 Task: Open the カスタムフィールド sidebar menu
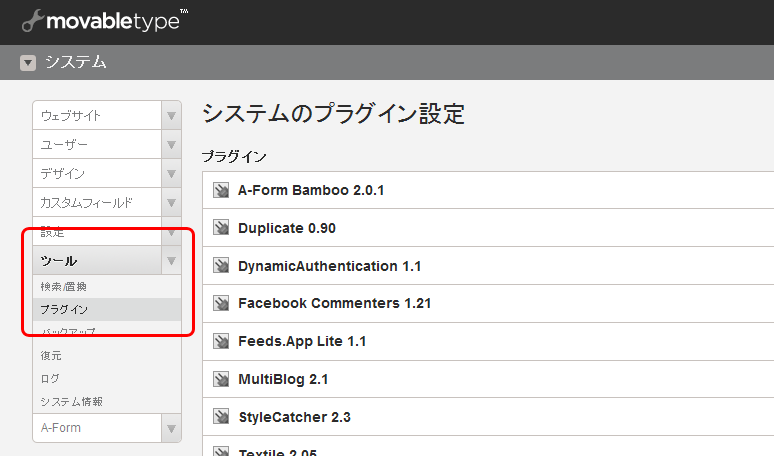[97, 202]
